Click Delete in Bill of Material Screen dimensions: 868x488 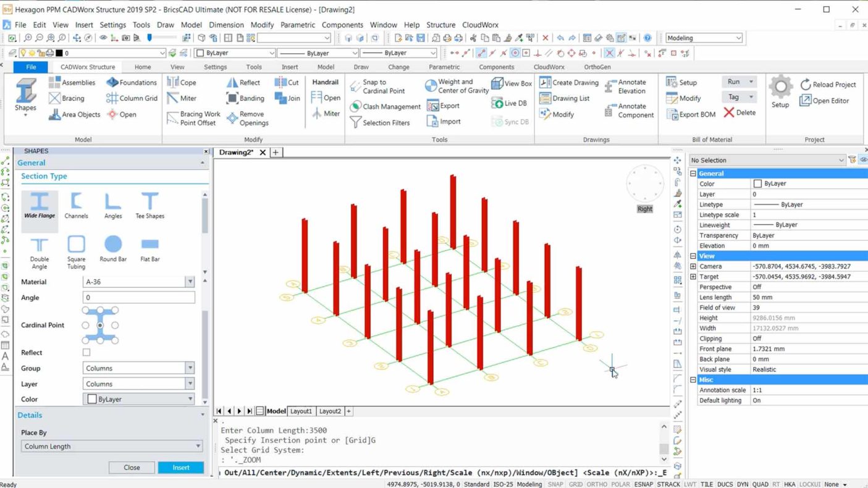[x=739, y=112]
